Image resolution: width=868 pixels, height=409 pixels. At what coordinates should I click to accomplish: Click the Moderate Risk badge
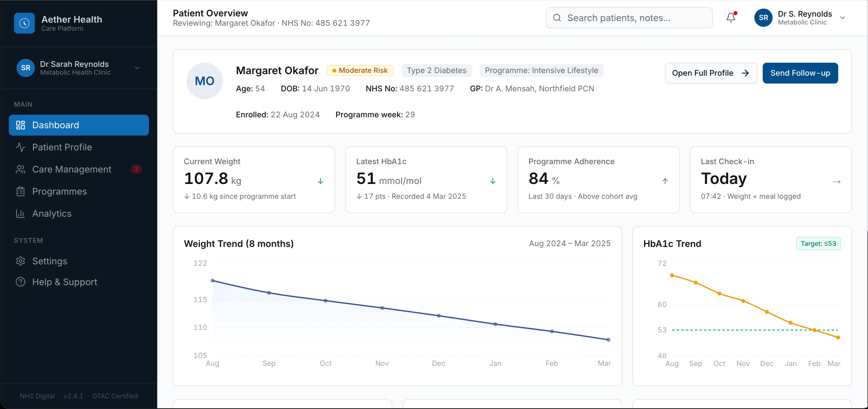pos(360,70)
